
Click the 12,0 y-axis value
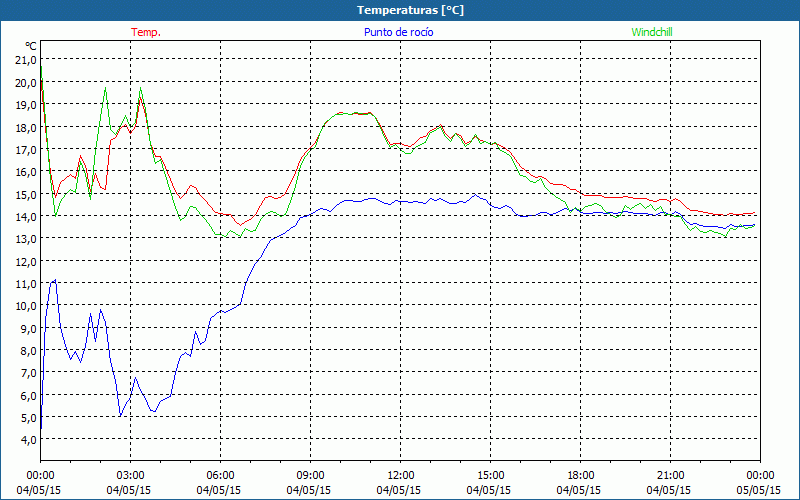[27, 261]
